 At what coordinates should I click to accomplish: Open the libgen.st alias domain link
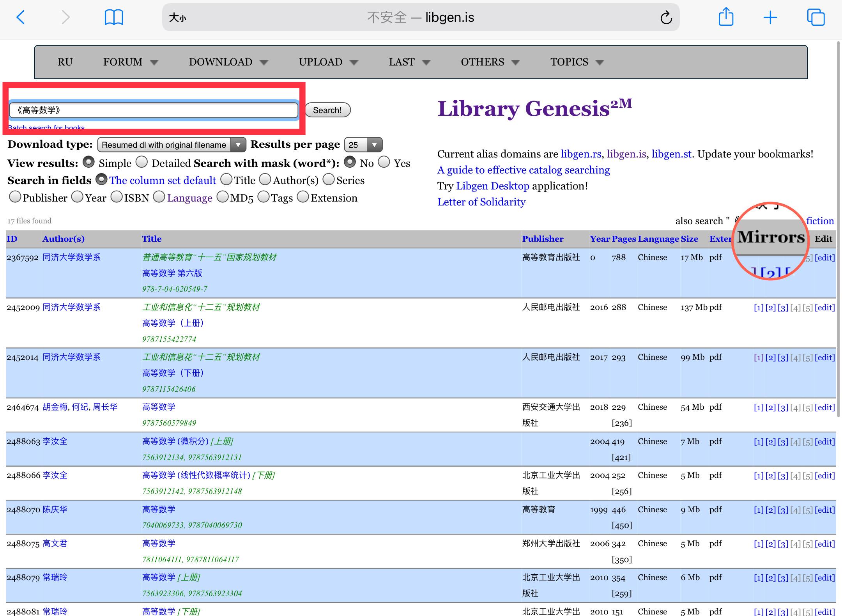(672, 154)
